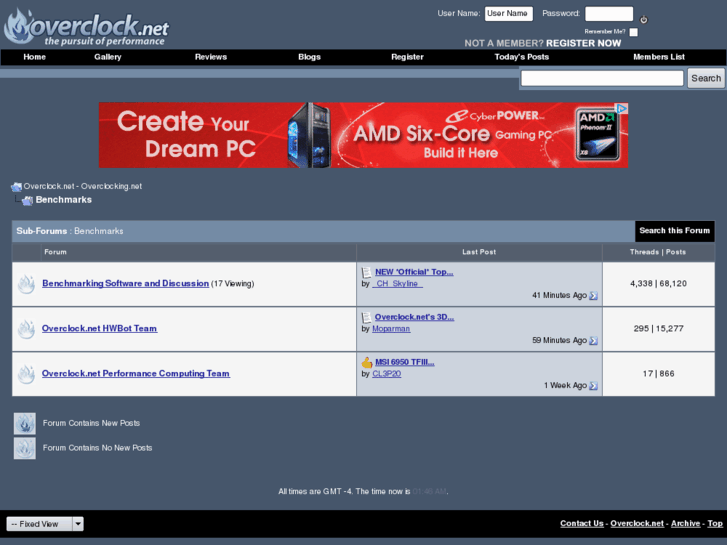Click flame icon for Benchmarking Software and Discussion

[26, 284]
